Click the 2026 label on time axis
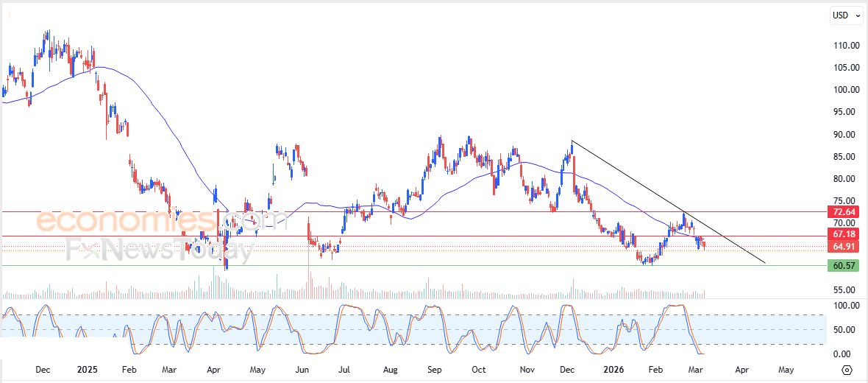The image size is (868, 383). (x=613, y=369)
